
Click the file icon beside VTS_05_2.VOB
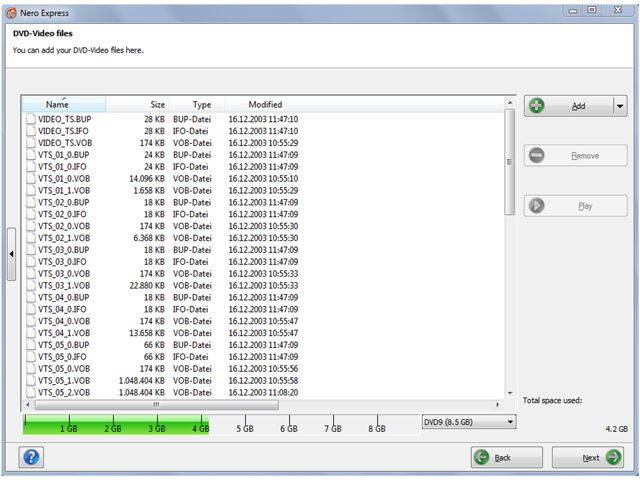tap(31, 392)
